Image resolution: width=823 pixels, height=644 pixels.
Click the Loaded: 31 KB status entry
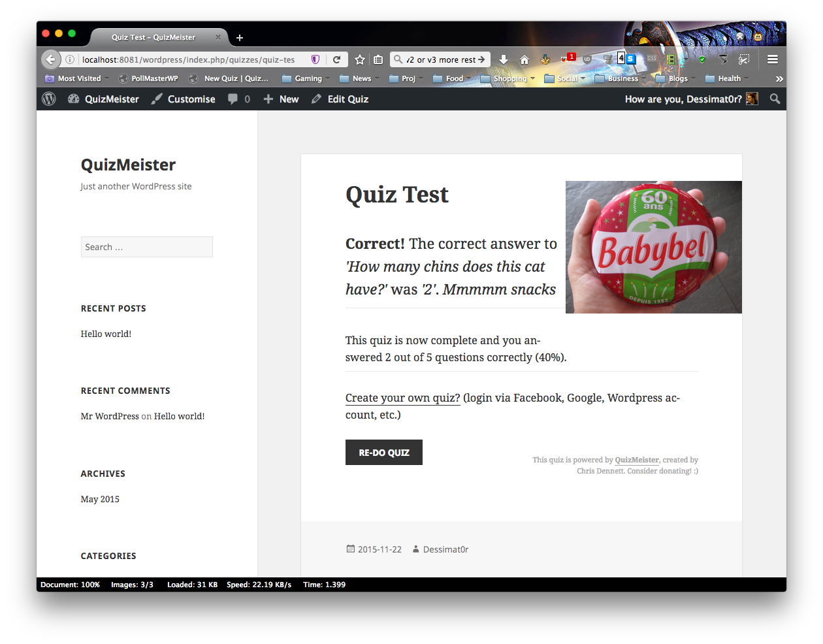[192, 585]
